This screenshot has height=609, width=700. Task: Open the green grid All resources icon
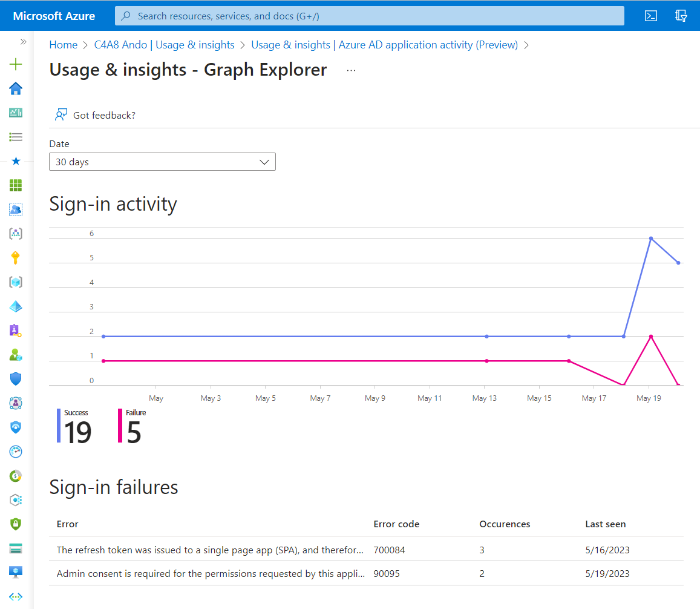click(16, 185)
